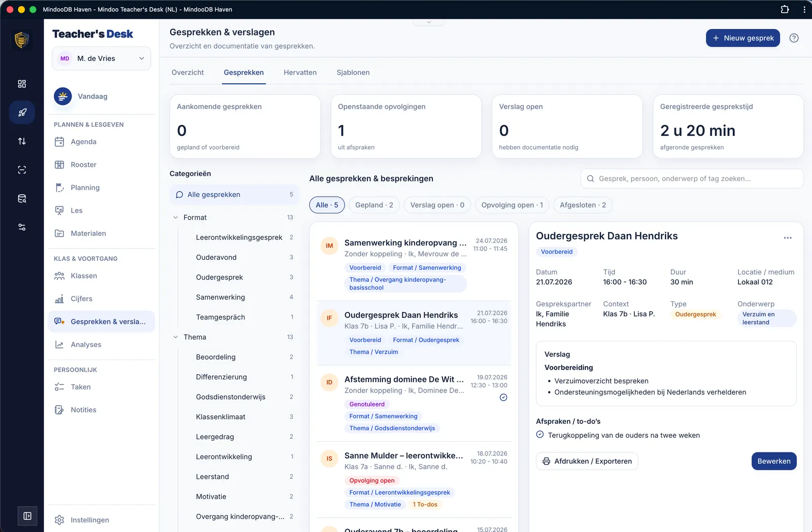Click the grid dashboard icon in left rail
This screenshot has height=532, width=812.
[x=22, y=84]
